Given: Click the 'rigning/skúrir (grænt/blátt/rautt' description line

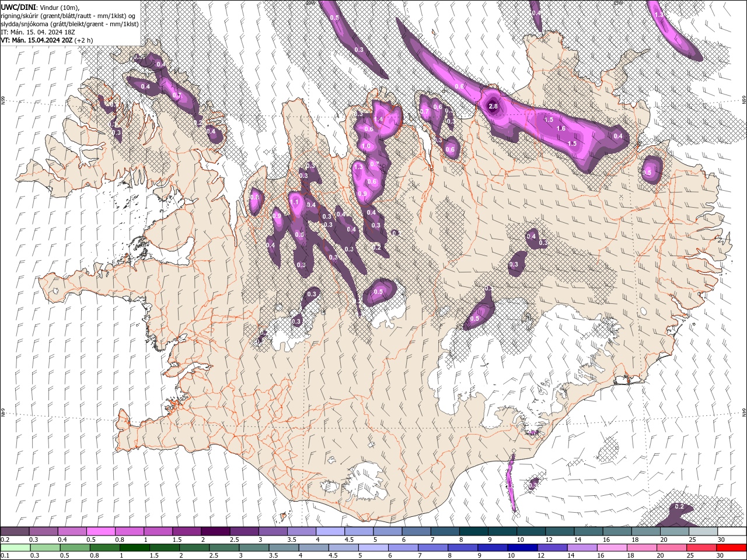Looking at the screenshot, I should pyautogui.click(x=68, y=15).
